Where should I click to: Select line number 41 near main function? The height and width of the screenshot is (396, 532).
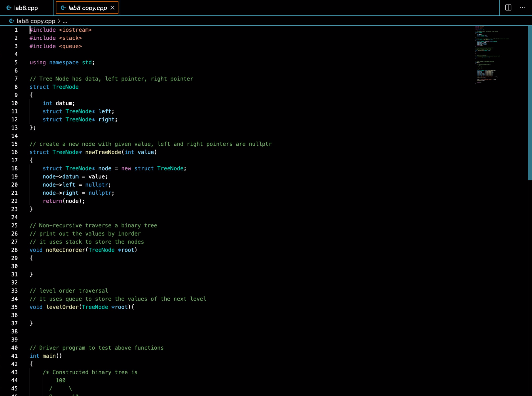click(14, 356)
